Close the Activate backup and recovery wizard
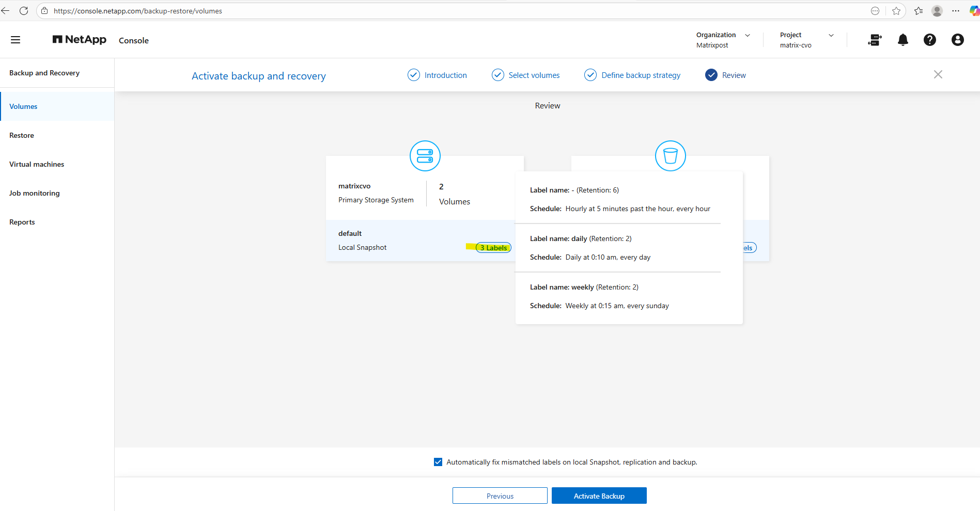Screen dimensions: 980x511 [938, 74]
